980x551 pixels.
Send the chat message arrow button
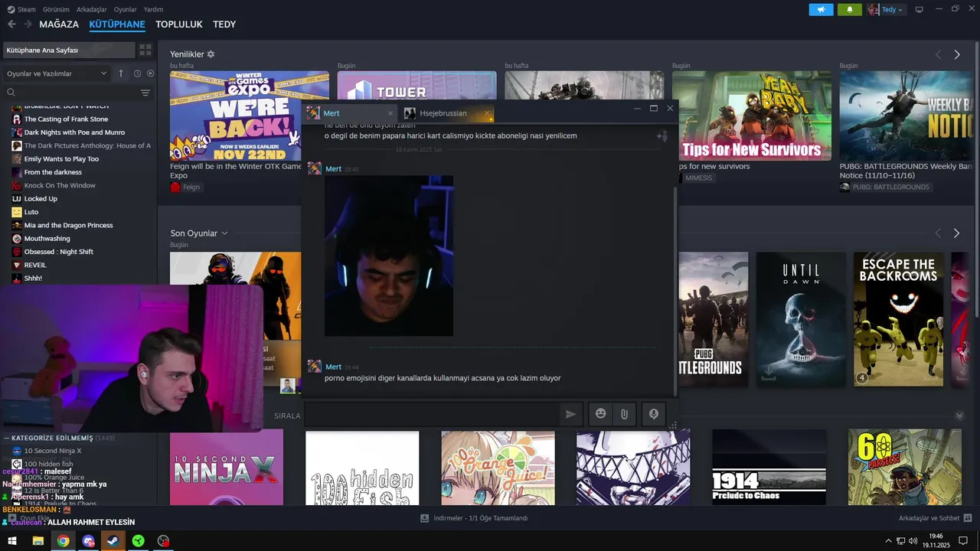[570, 414]
